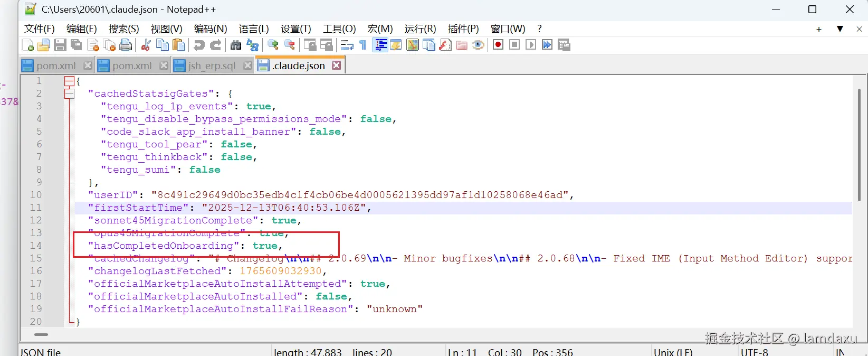Viewport: 868px width, 356px height.
Task: Toggle file monitoring eye icon
Action: 478,45
